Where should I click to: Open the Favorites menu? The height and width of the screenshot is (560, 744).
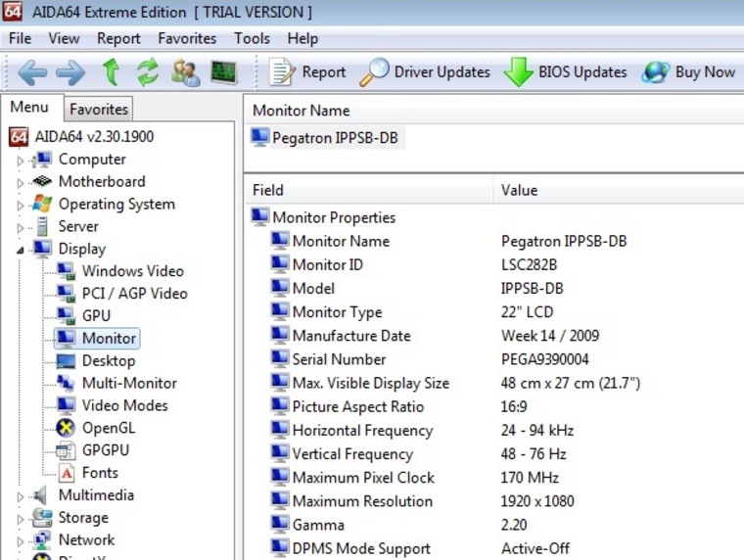187,38
